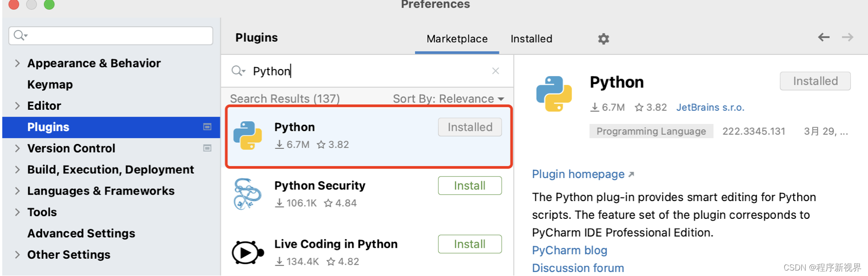The width and height of the screenshot is (868, 276).
Task: Install the Live Coding in Python plugin
Action: (x=470, y=244)
